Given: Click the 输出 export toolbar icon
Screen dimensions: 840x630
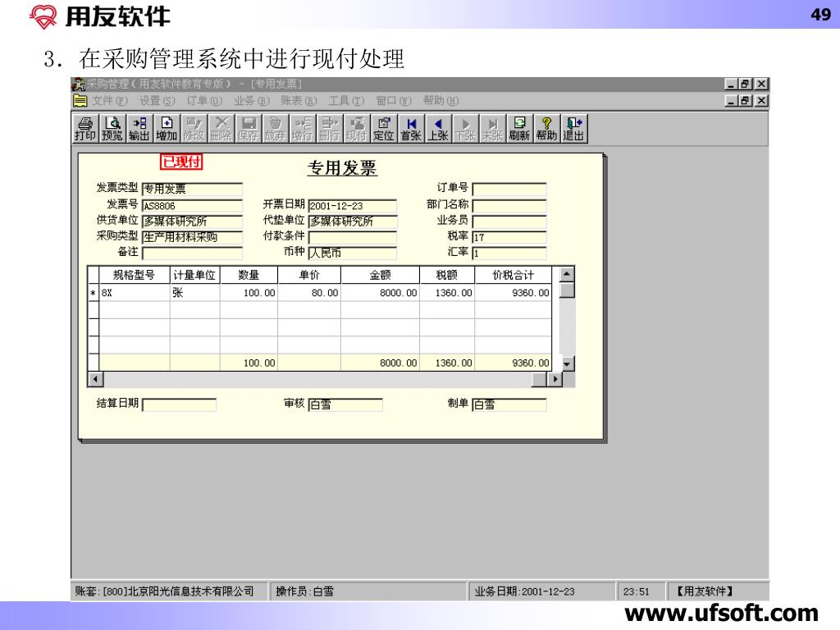Looking at the screenshot, I should (139, 129).
